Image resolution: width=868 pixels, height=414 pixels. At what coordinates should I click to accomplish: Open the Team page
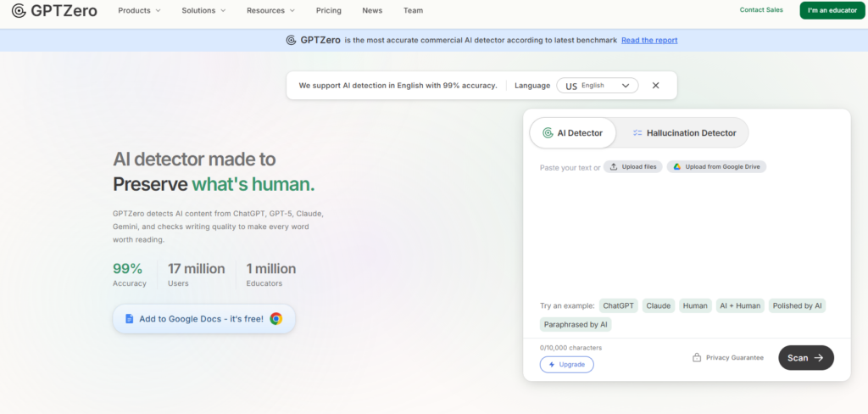click(413, 10)
